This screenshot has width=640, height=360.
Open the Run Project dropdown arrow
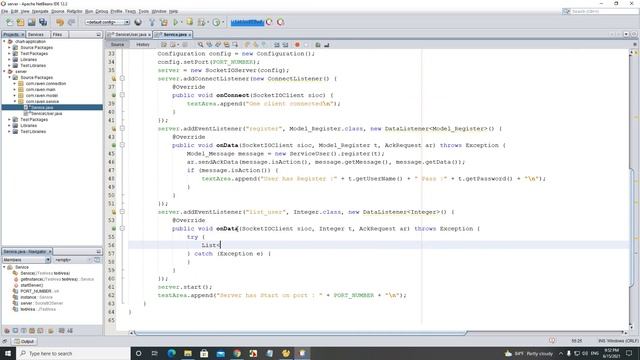tap(181, 22)
